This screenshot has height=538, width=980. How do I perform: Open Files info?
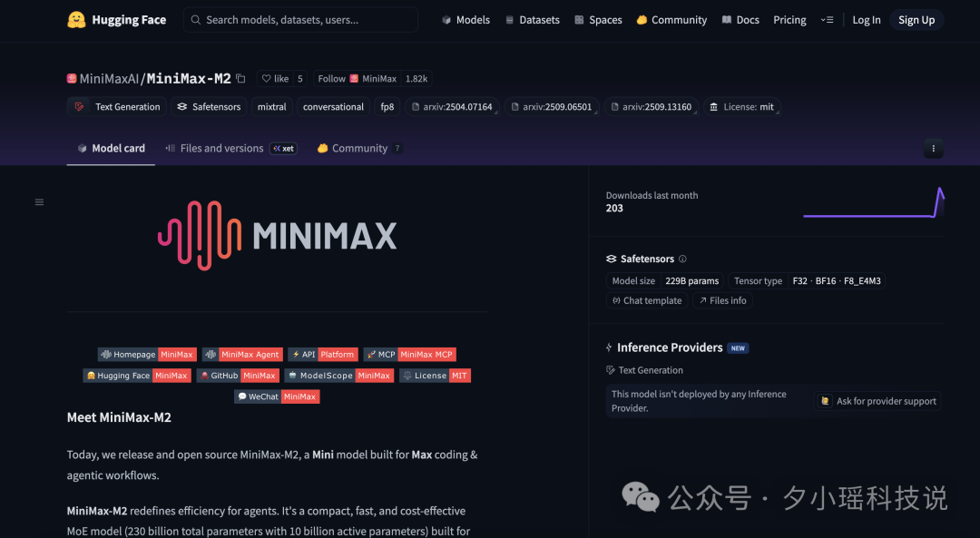[x=722, y=300]
